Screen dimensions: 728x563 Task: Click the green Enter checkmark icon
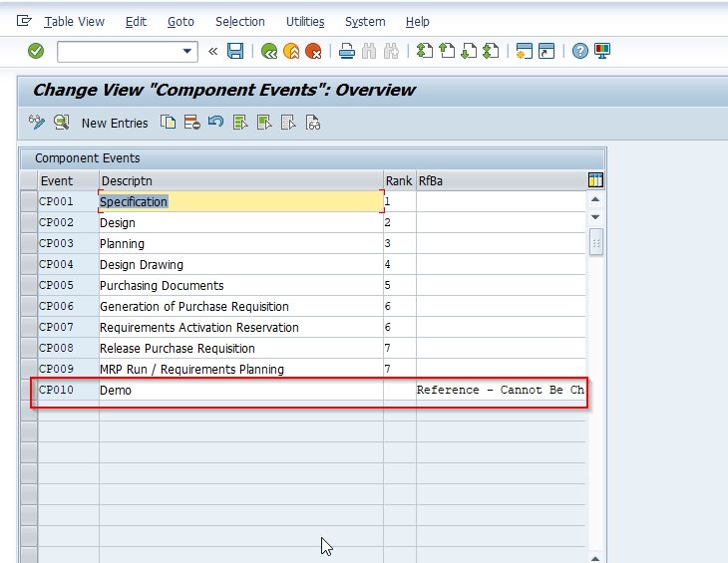[x=36, y=51]
